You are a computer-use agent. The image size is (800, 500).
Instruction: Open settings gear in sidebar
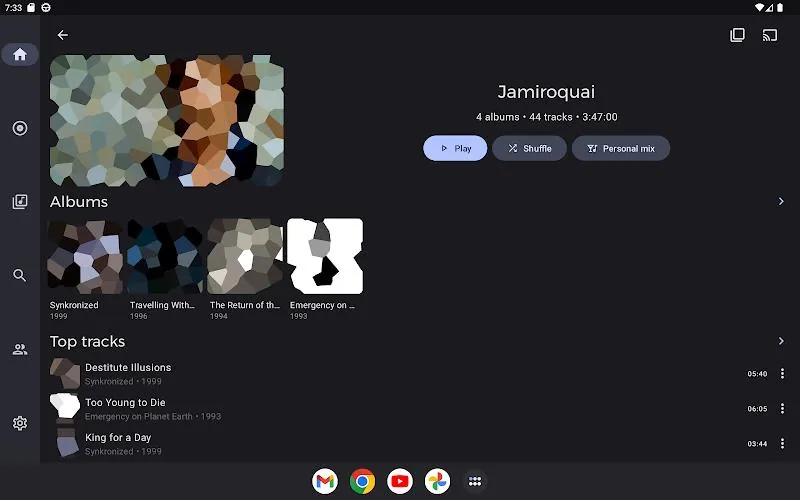[x=20, y=423]
